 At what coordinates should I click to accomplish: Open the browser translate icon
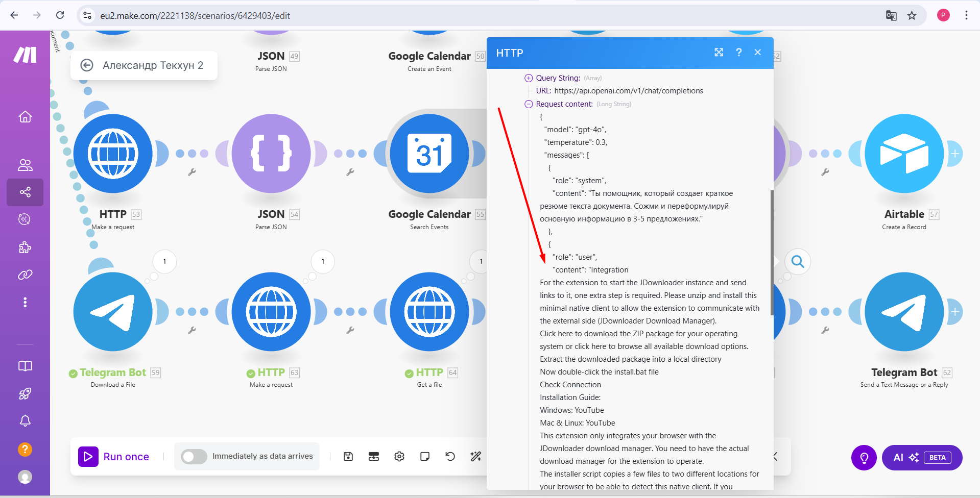[891, 15]
